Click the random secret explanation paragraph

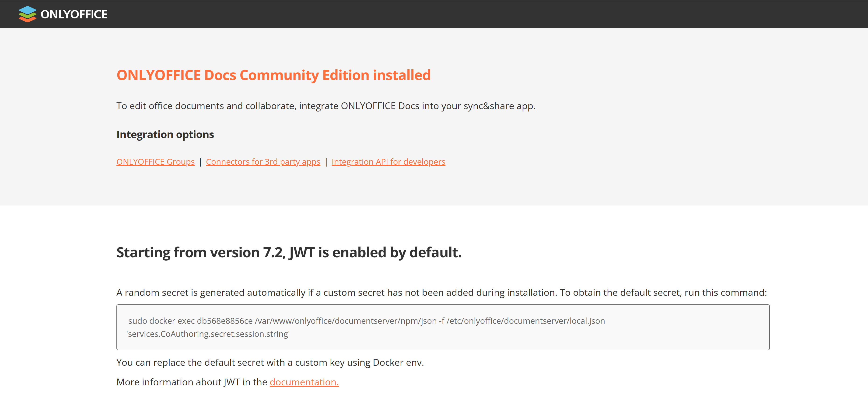pyautogui.click(x=441, y=293)
